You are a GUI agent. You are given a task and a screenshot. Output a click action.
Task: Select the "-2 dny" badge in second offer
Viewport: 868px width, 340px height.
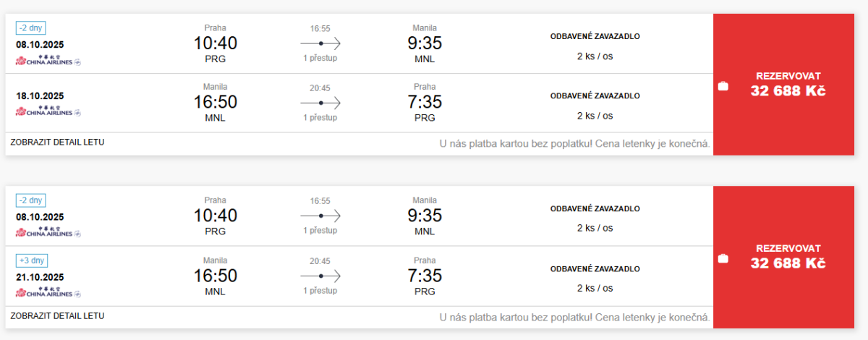(31, 200)
